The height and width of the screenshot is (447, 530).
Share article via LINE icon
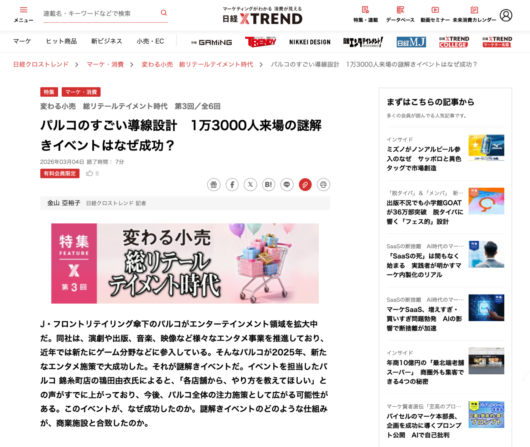pos(287,185)
